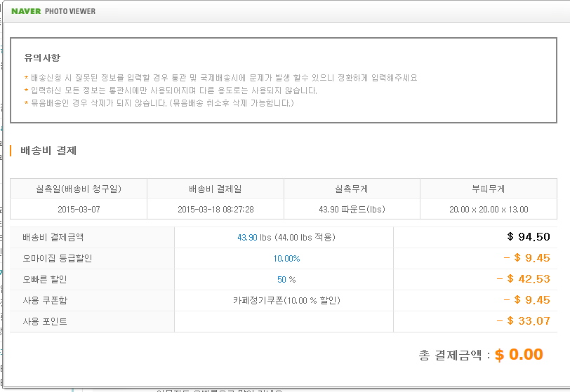
Task: Click the NAVER logo in title bar
Action: click(x=25, y=11)
